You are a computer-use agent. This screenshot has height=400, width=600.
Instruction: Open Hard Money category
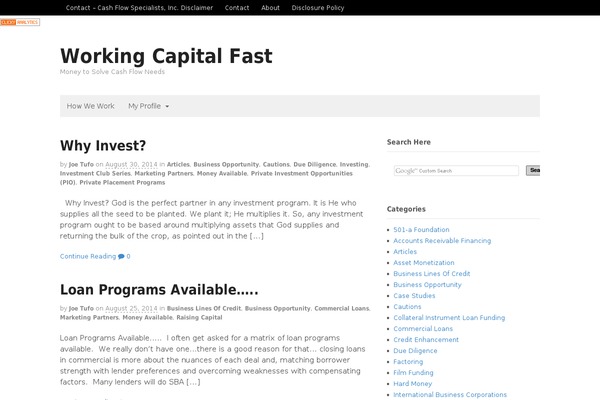(412, 384)
